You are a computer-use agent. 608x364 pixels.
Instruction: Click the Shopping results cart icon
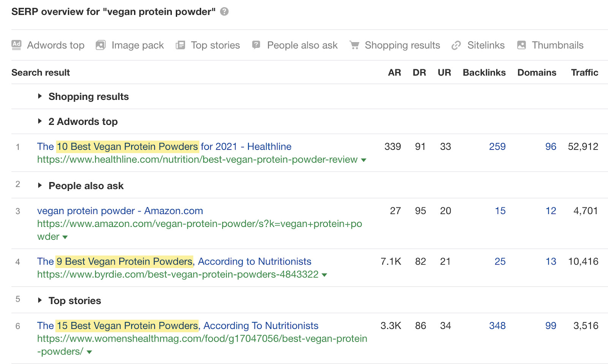pyautogui.click(x=354, y=45)
